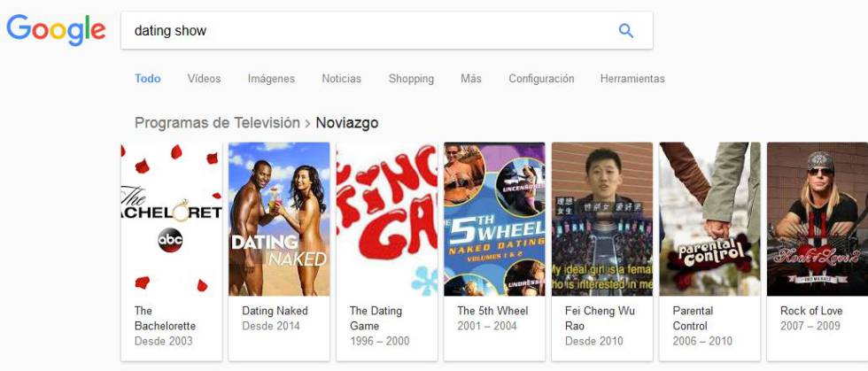Open Herramientas search tools
This screenshot has width=868, height=371.
[632, 79]
